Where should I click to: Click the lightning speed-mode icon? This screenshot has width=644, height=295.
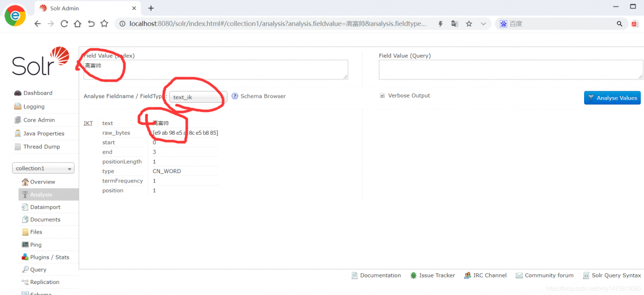coord(441,24)
